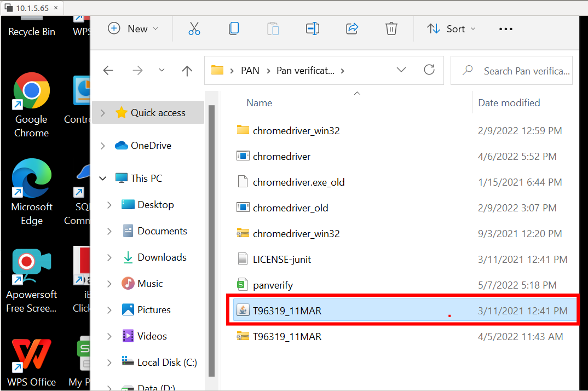Expand Desktop tree node
This screenshot has width=588, height=391.
109,205
